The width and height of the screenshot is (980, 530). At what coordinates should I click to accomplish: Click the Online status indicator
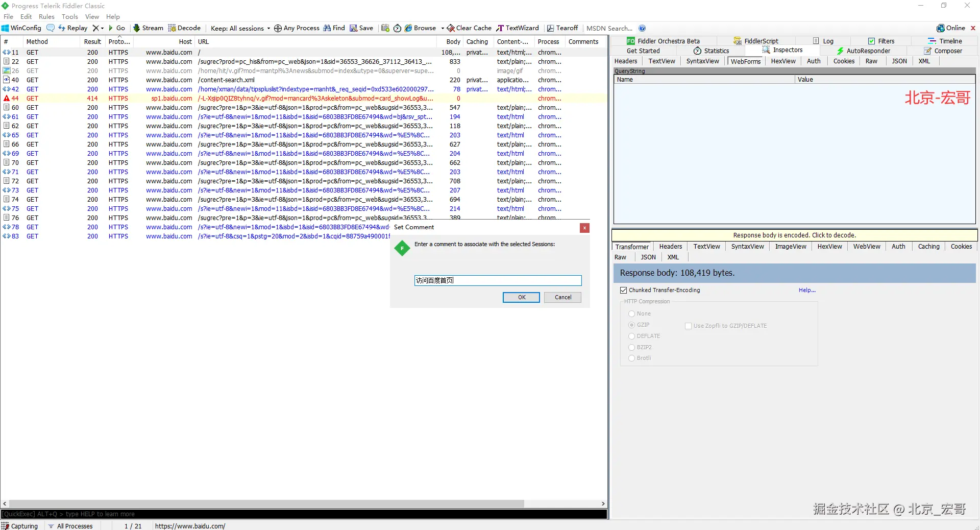tap(951, 28)
